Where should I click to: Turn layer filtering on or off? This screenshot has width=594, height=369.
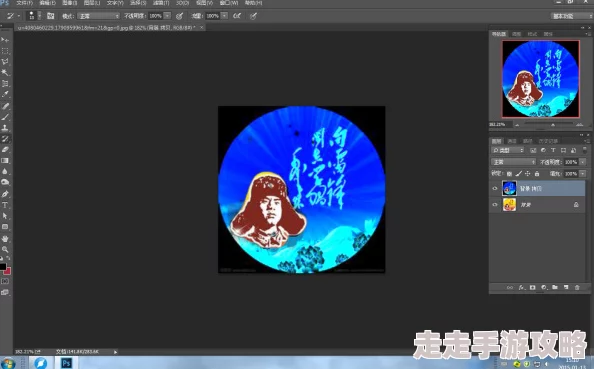[x=585, y=150]
